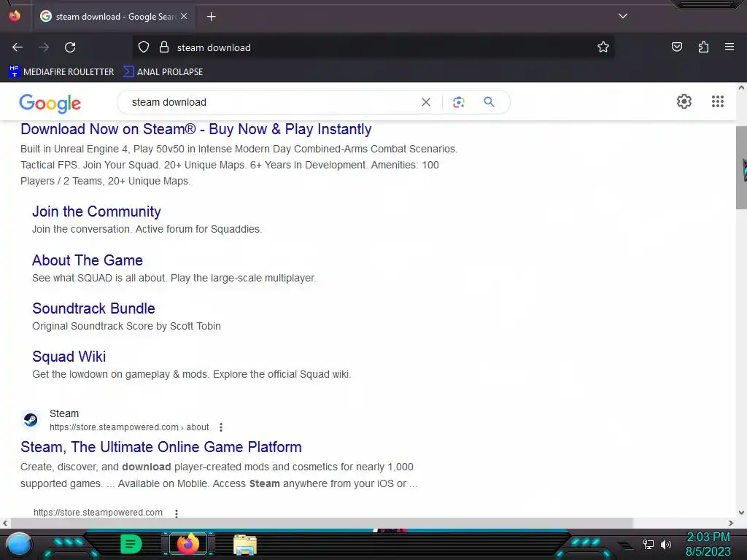This screenshot has width=747, height=560.
Task: Open the Soundtrack Bundle link
Action: tap(93, 308)
